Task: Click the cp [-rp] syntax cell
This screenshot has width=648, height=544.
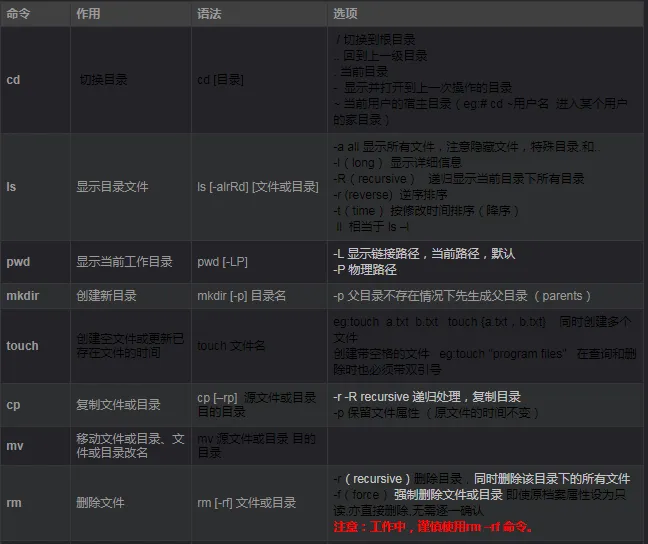Action: point(259,405)
